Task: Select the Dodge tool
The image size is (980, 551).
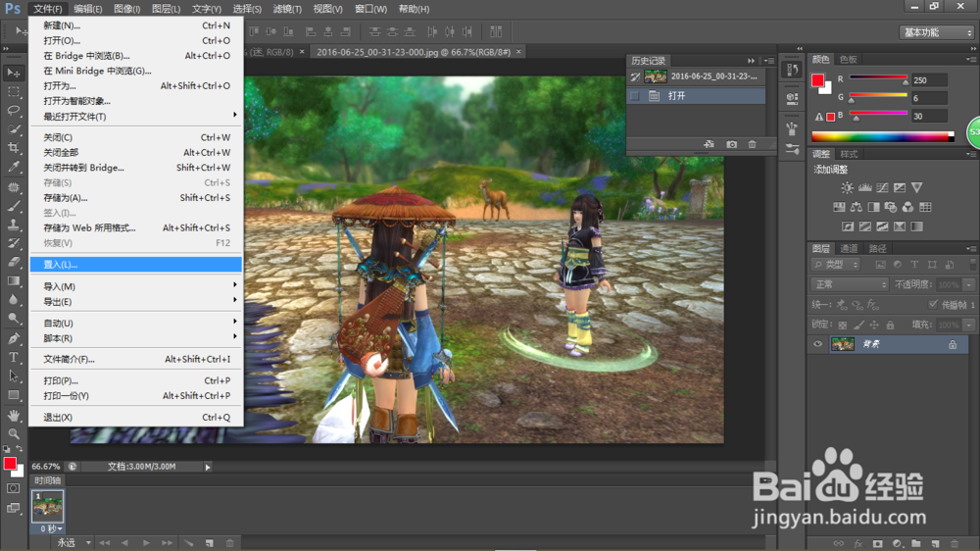Action: coord(13,319)
